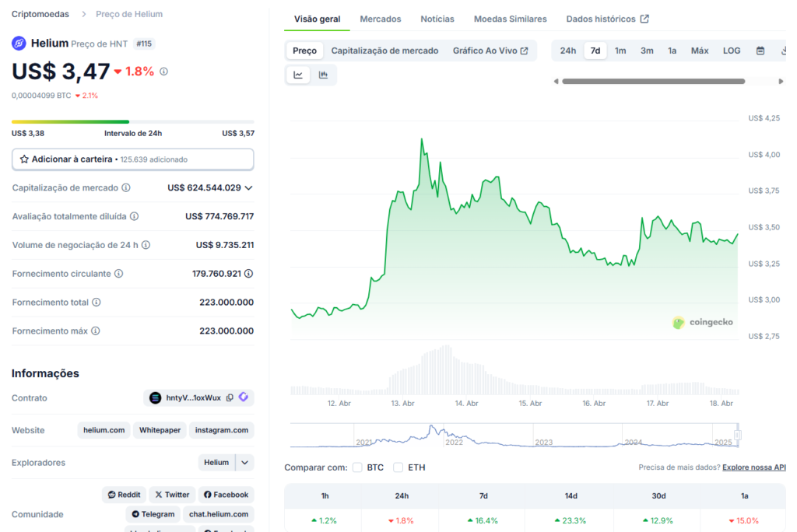Show info icon next to Fornecimento circulante label
This screenshot has height=532, width=797.
tap(118, 273)
